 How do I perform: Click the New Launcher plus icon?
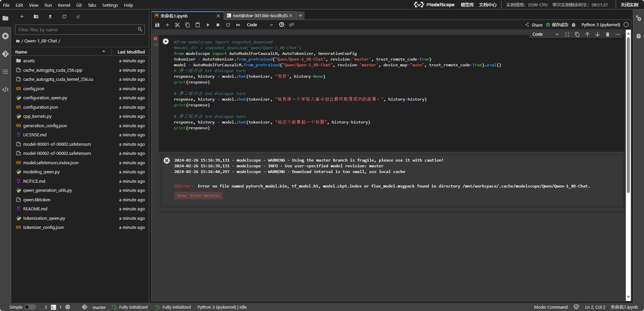tap(22, 16)
